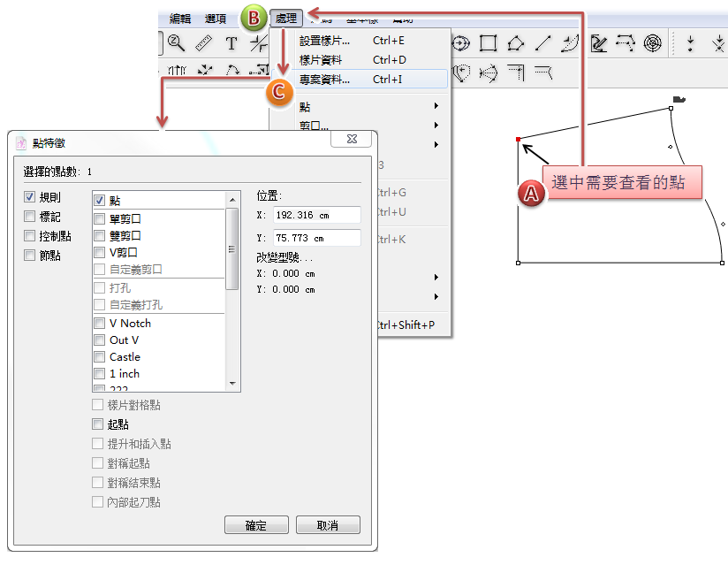Select the straight line tool
Image resolution: width=728 pixels, height=565 pixels.
coord(543,42)
